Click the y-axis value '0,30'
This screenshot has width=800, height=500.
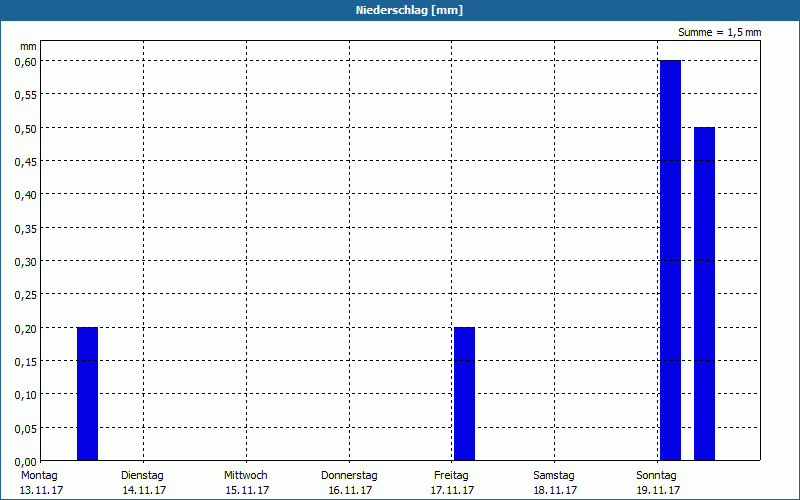tap(26, 262)
